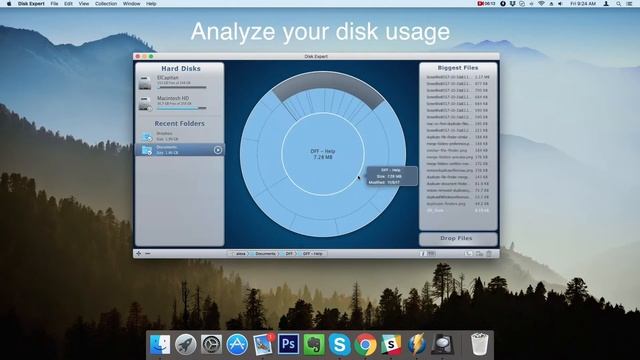Click the trash icon in the bottom bar
Viewport: 640px width, 360px height.
click(x=489, y=253)
